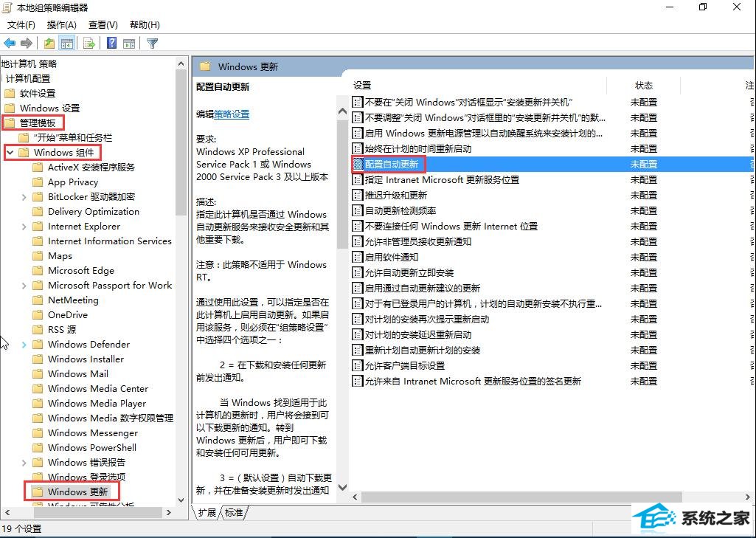Screen dimensions: 756x538
Task: Select the Windows 设置 tree item
Action: tap(49, 108)
